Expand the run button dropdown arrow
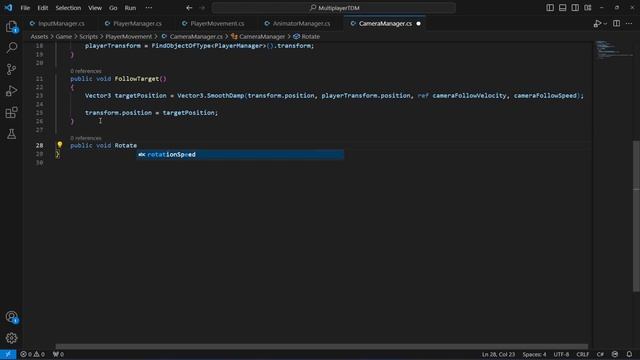Viewport: 640px width, 360px height. [x=605, y=24]
